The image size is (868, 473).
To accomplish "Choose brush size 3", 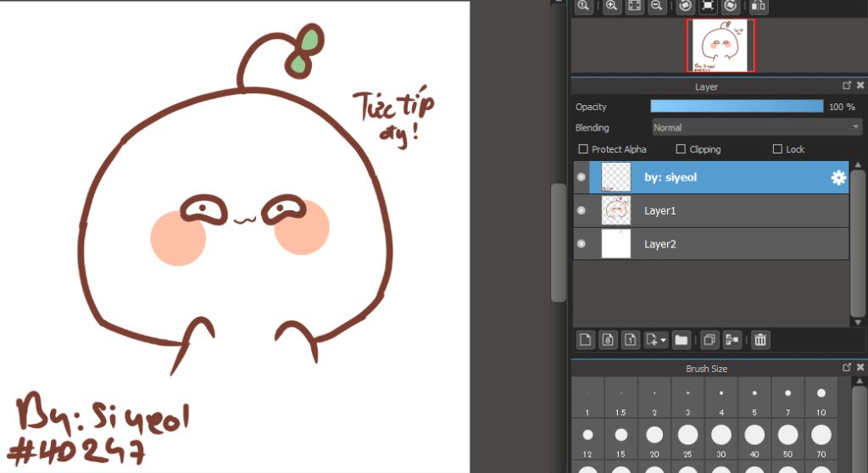I will coord(687,398).
